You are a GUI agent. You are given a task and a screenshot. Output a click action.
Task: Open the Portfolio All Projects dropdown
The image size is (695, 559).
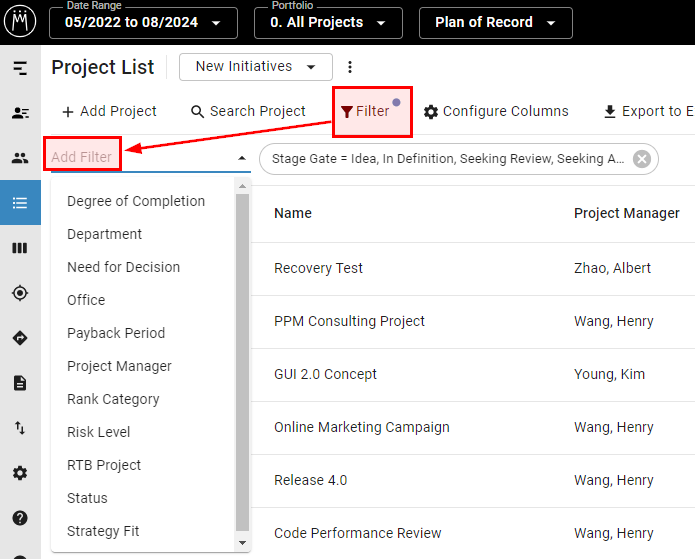coord(328,23)
